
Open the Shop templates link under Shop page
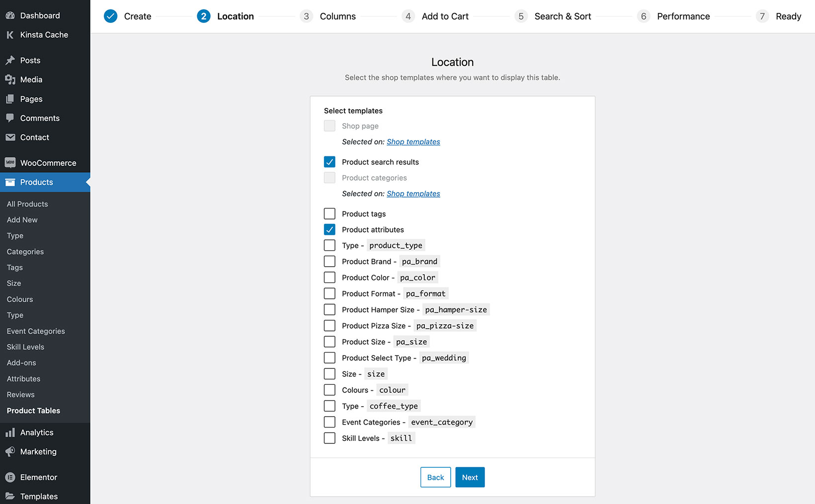[x=413, y=142]
